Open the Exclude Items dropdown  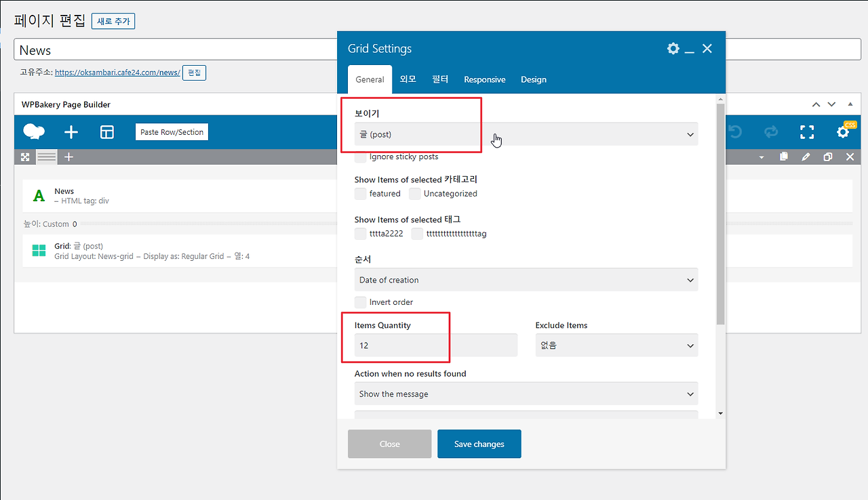pyautogui.click(x=616, y=345)
